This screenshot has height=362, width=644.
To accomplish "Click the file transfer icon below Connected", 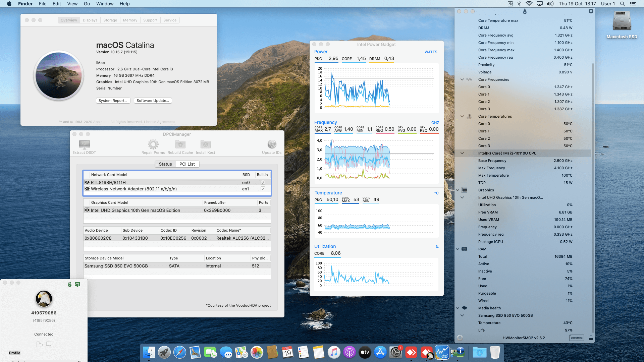I will click(x=40, y=344).
